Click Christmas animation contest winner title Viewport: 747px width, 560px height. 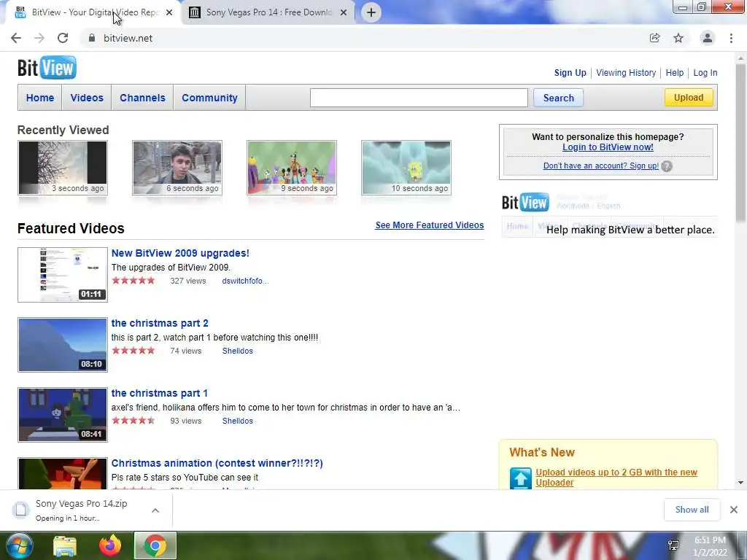click(x=217, y=463)
